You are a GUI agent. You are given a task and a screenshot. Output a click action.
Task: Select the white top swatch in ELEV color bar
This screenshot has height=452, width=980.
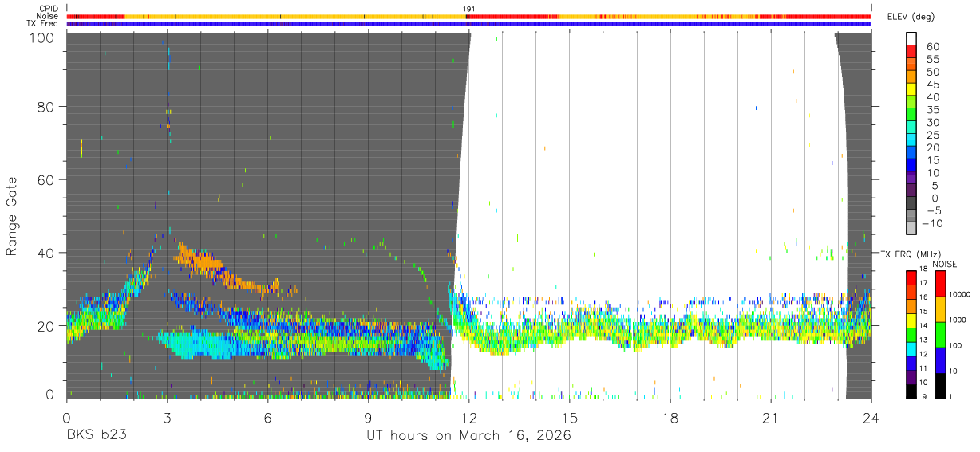[x=911, y=39]
